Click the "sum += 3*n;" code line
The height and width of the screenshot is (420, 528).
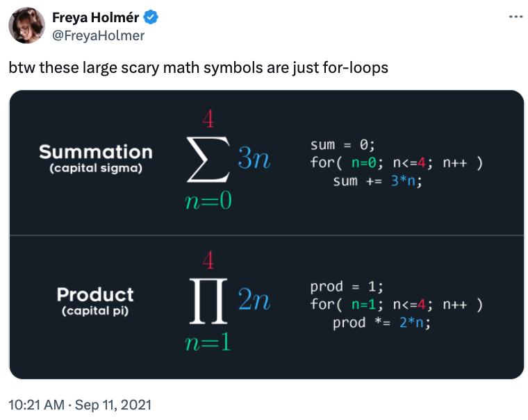(377, 181)
